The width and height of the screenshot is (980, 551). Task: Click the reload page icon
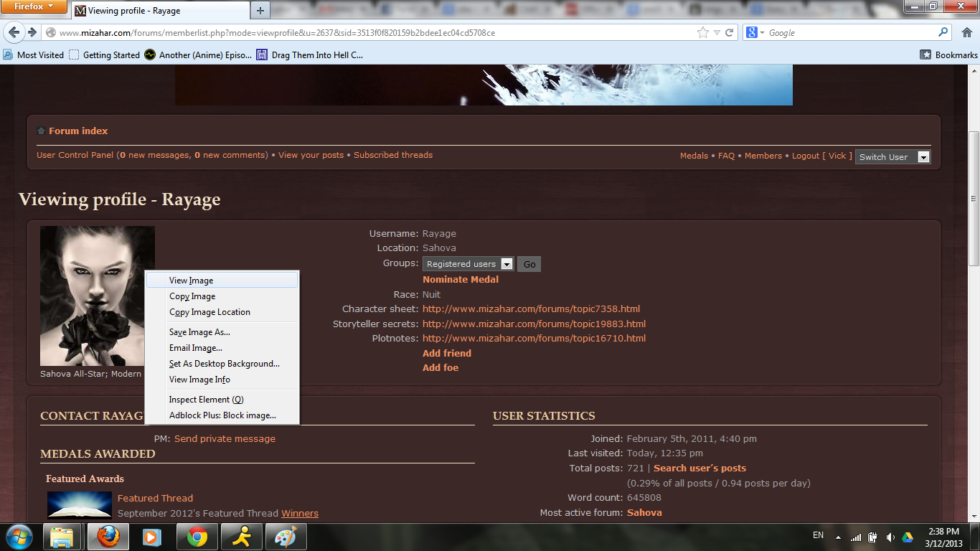click(730, 32)
